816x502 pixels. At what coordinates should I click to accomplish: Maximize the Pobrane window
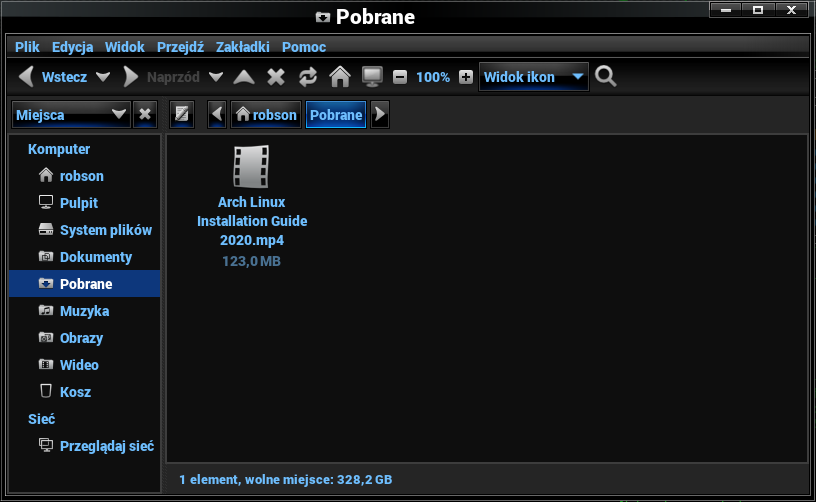click(x=758, y=10)
